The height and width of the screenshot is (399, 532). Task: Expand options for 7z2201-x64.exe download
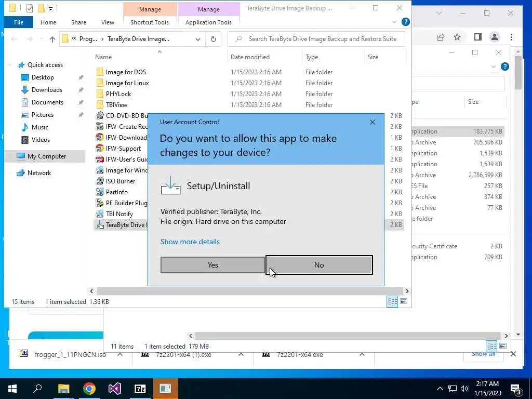tap(362, 354)
